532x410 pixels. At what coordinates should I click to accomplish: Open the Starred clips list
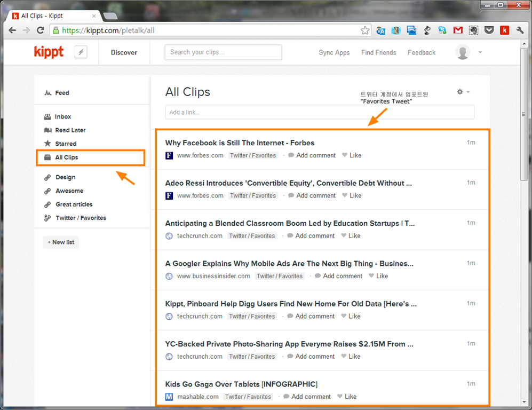pyautogui.click(x=66, y=144)
